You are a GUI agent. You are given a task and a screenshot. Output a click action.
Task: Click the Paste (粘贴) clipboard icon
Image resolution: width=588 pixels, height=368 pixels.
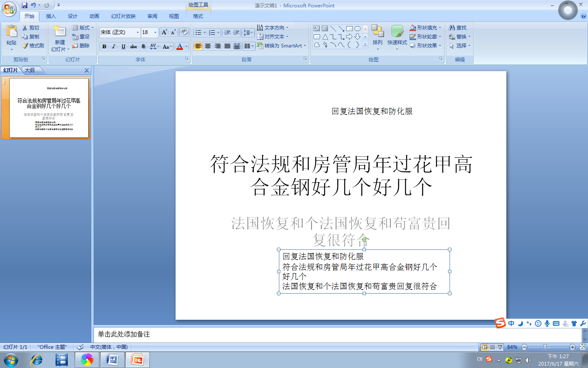11,31
